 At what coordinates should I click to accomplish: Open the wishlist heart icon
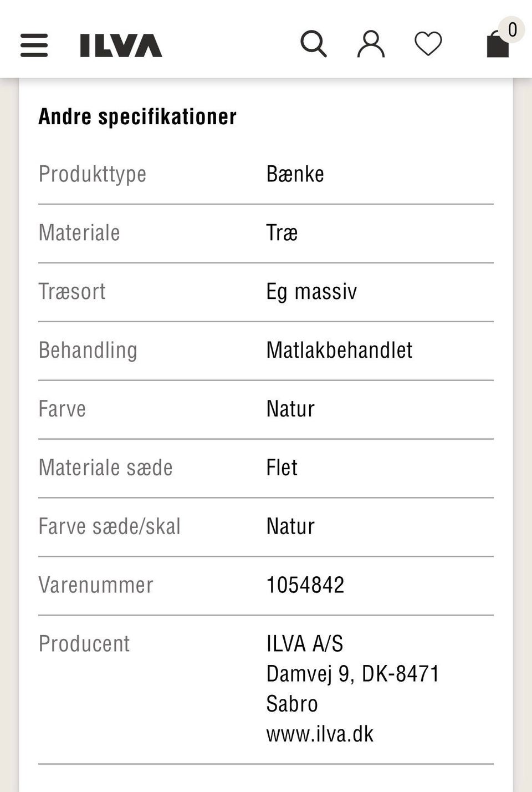click(x=428, y=44)
